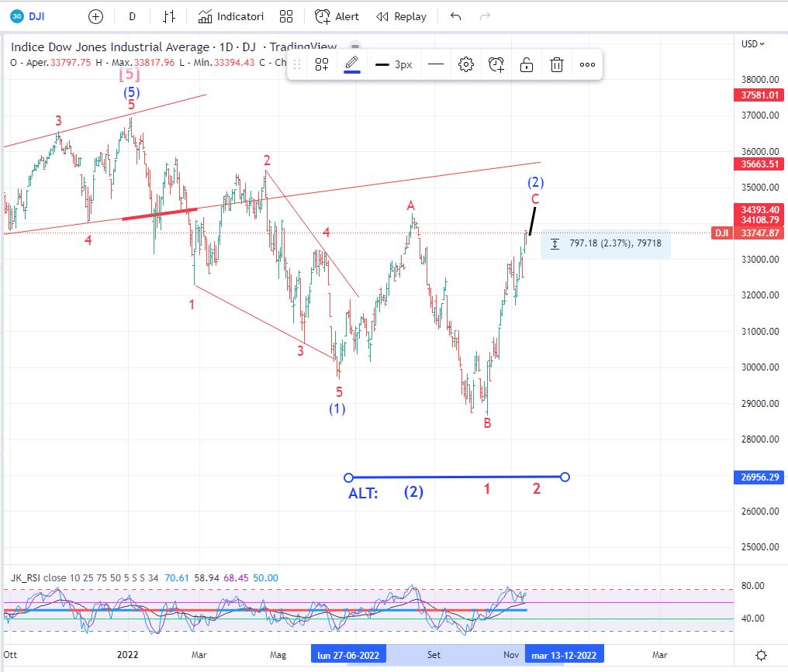This screenshot has height=672, width=788.
Task: Open the chart settings gear at bottom right
Action: 762,655
